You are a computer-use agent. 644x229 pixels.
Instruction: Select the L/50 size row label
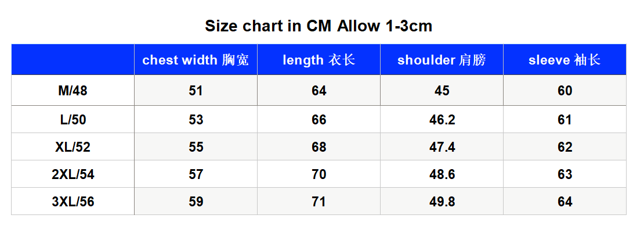(x=73, y=120)
